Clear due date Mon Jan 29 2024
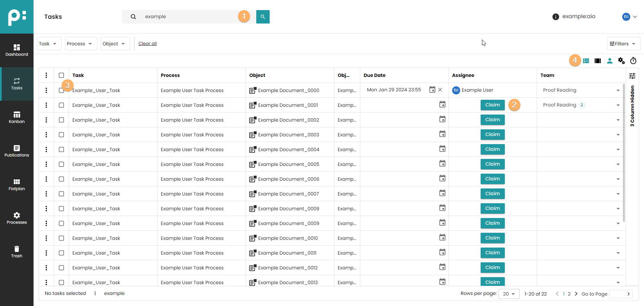Viewport: 644px width, 306px height. pos(440,90)
